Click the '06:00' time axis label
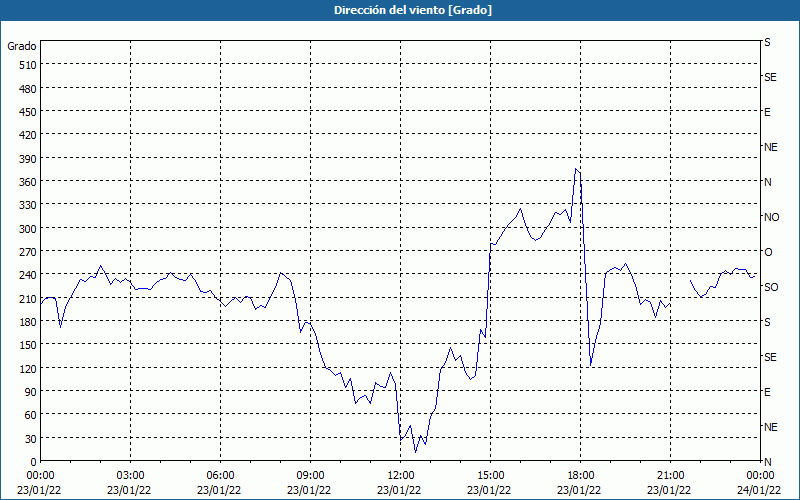 tap(221, 476)
